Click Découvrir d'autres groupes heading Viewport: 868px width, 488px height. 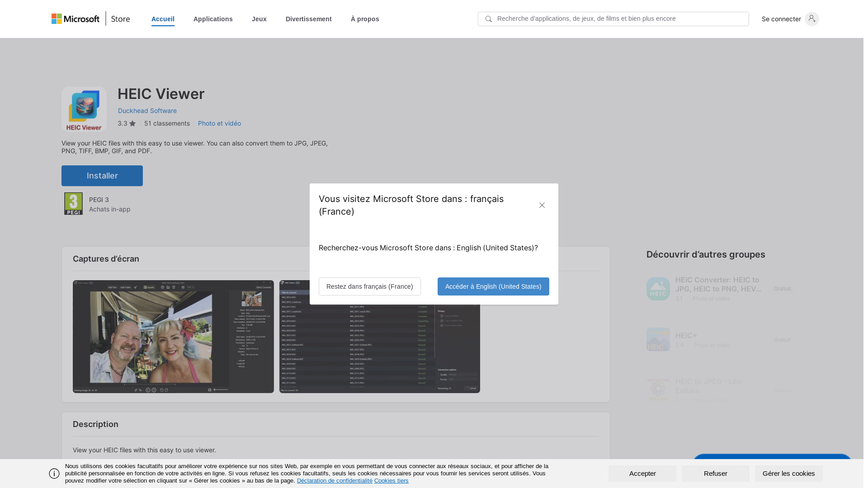(706, 254)
